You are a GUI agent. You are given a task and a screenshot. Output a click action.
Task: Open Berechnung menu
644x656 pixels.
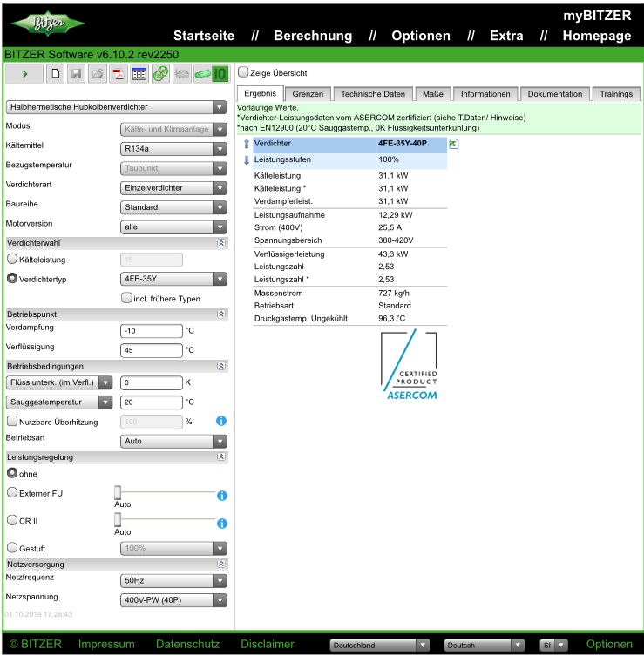pyautogui.click(x=313, y=36)
